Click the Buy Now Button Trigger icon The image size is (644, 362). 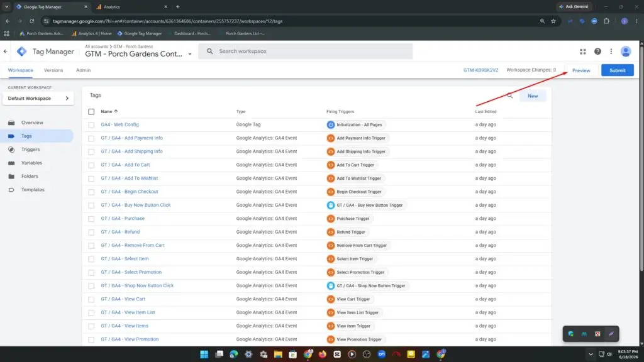[331, 206]
